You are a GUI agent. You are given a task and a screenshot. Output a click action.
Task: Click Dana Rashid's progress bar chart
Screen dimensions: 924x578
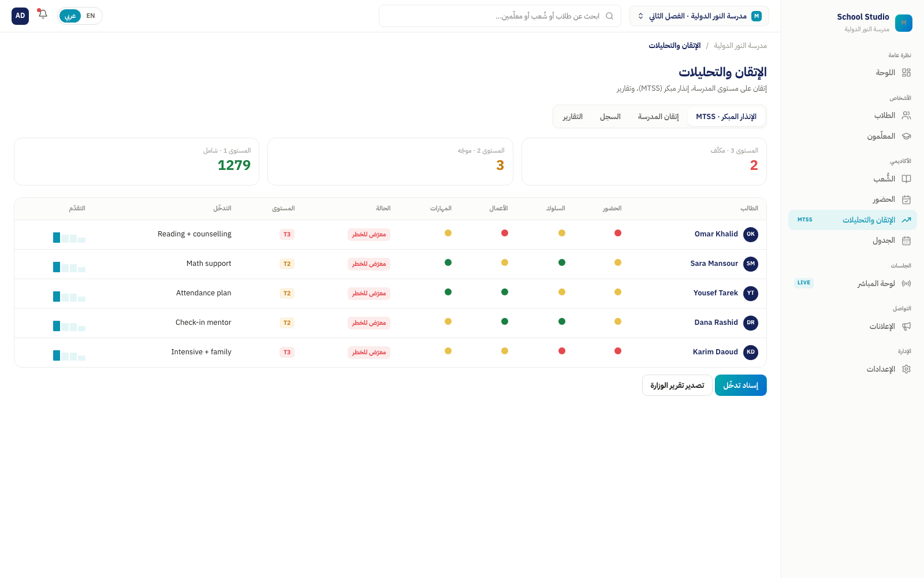69,325
